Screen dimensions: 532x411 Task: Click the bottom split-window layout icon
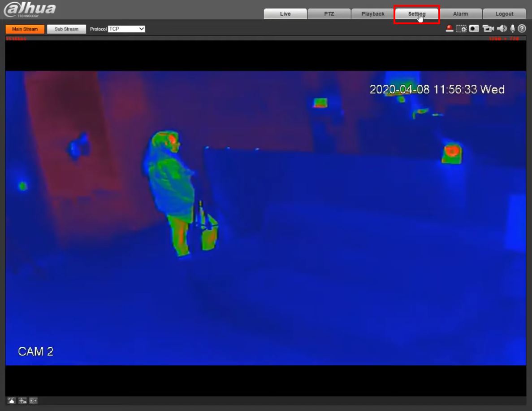[x=33, y=401]
